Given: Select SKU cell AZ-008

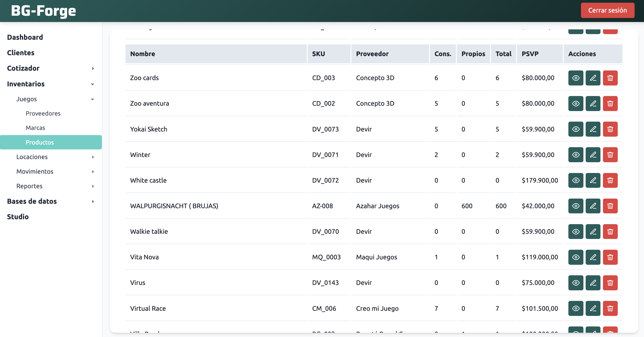Looking at the screenshot, I should (322, 206).
